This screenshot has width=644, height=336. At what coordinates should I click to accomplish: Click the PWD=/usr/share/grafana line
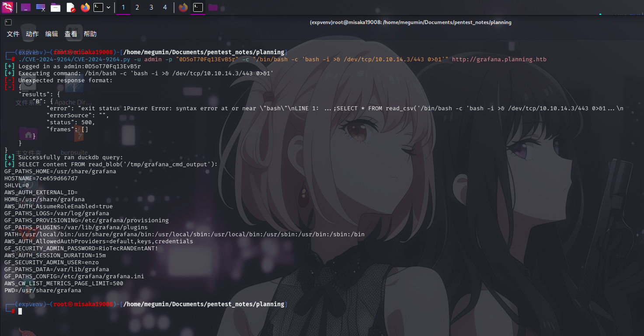pyautogui.click(x=43, y=290)
